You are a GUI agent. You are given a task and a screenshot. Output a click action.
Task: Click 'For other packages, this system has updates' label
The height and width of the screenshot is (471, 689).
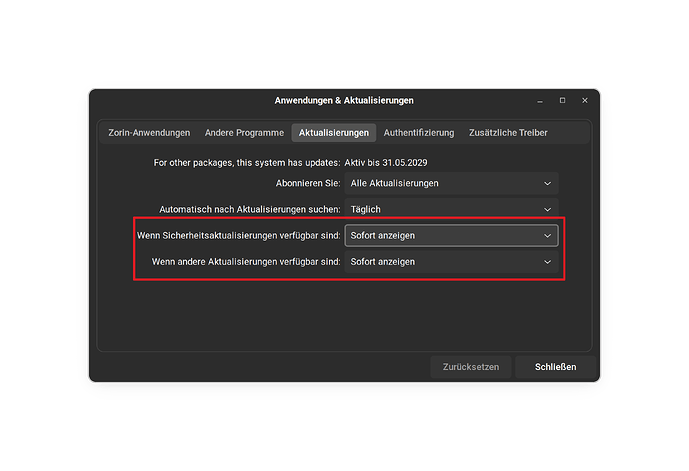[x=247, y=163]
